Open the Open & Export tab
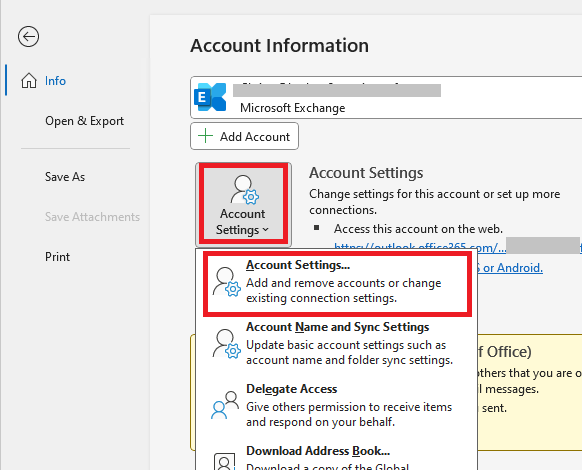This screenshot has height=470, width=582. click(x=84, y=121)
